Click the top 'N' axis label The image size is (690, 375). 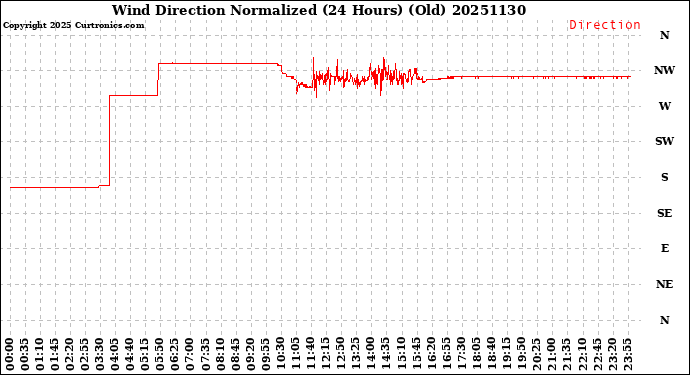[664, 35]
